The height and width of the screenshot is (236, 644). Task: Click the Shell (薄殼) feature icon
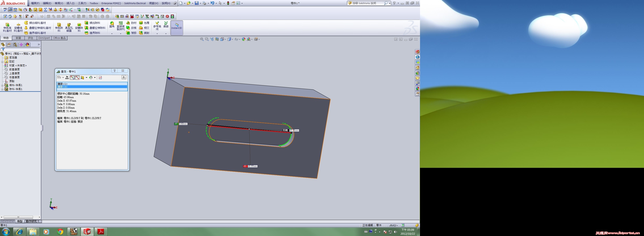[x=128, y=33]
